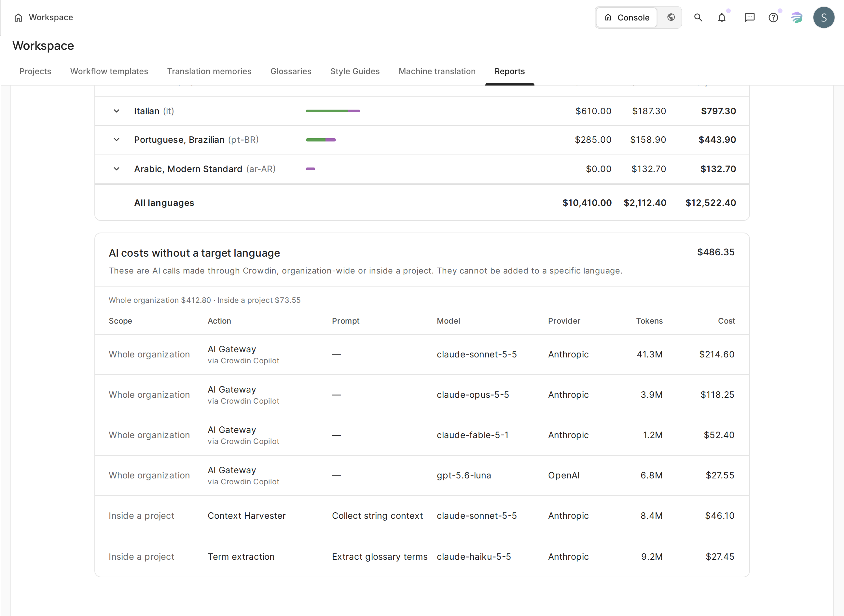Click Workspace breadcrumb link

[51, 18]
